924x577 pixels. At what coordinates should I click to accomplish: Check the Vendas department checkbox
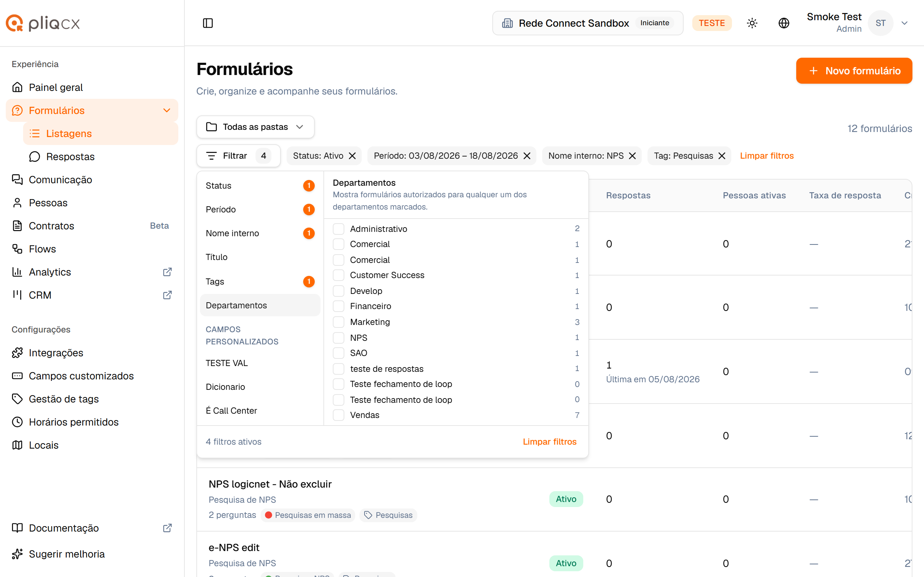tap(338, 415)
